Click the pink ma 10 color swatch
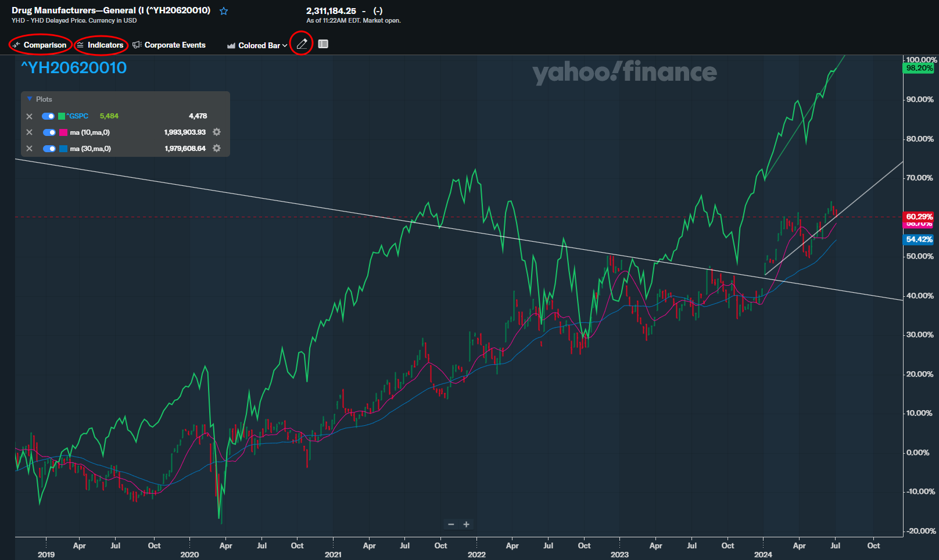The width and height of the screenshot is (939, 560). click(x=63, y=132)
